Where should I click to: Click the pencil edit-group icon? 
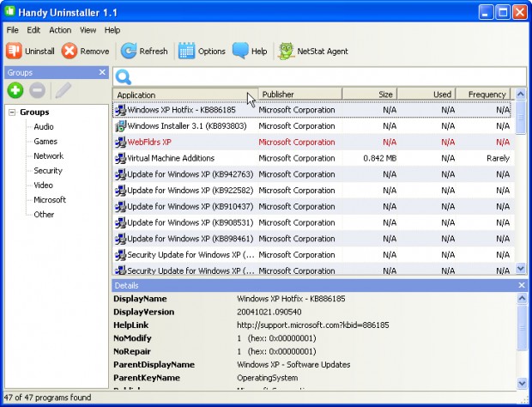point(63,90)
